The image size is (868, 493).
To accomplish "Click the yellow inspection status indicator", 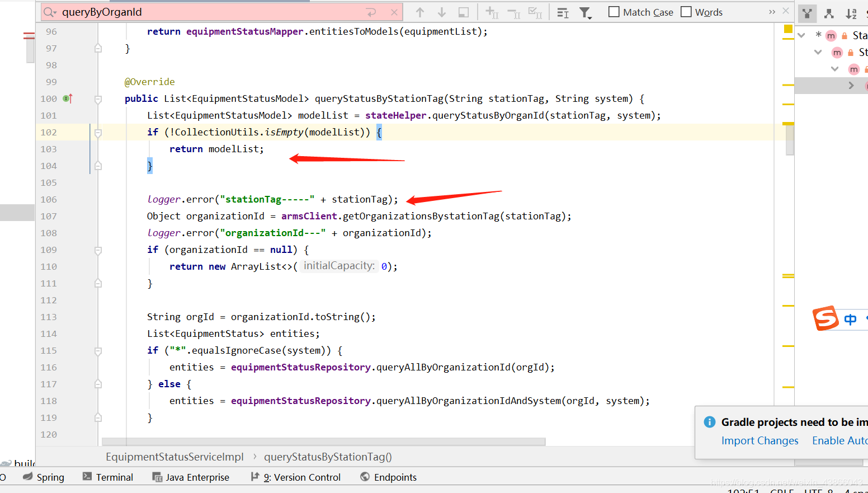I will coord(788,29).
